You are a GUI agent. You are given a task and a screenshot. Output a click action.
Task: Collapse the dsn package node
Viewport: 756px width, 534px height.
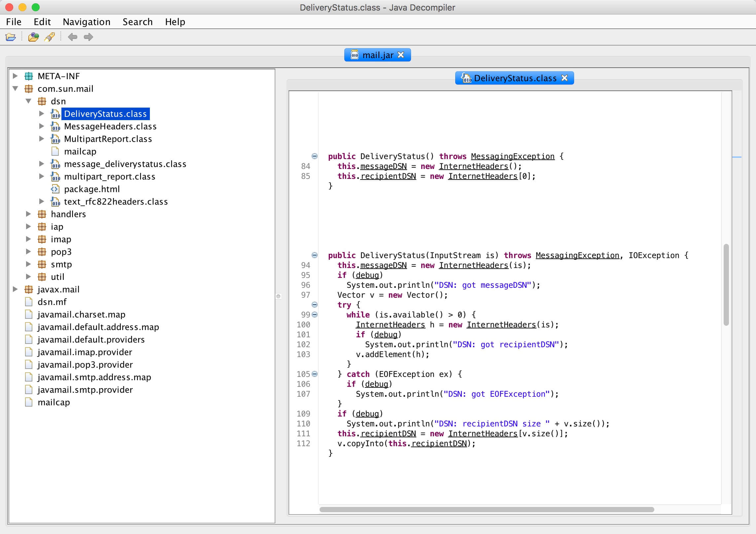(28, 101)
